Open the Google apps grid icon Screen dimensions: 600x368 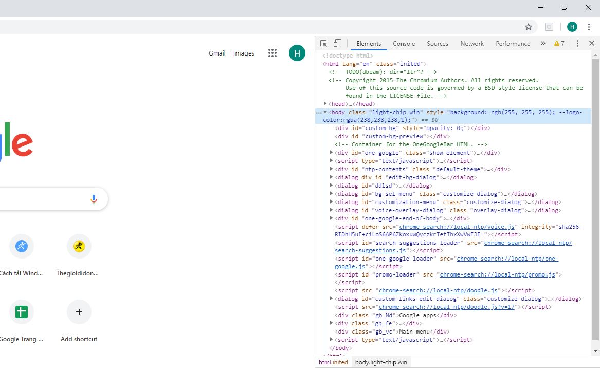click(x=272, y=53)
